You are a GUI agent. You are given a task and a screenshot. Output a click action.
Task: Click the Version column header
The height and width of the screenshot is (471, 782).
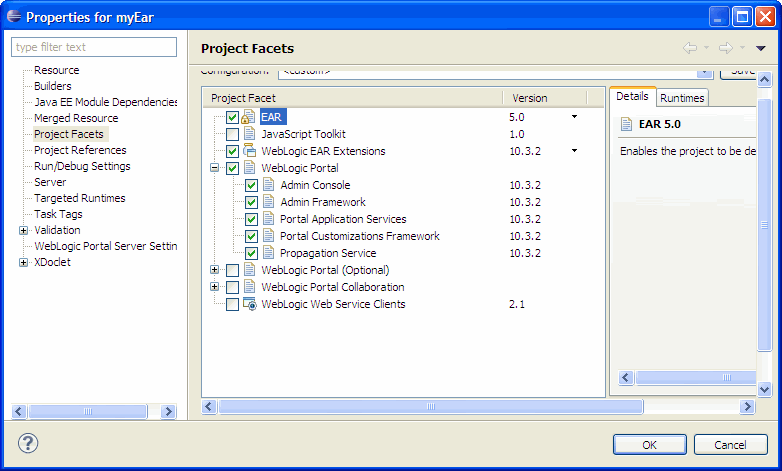pyautogui.click(x=545, y=98)
